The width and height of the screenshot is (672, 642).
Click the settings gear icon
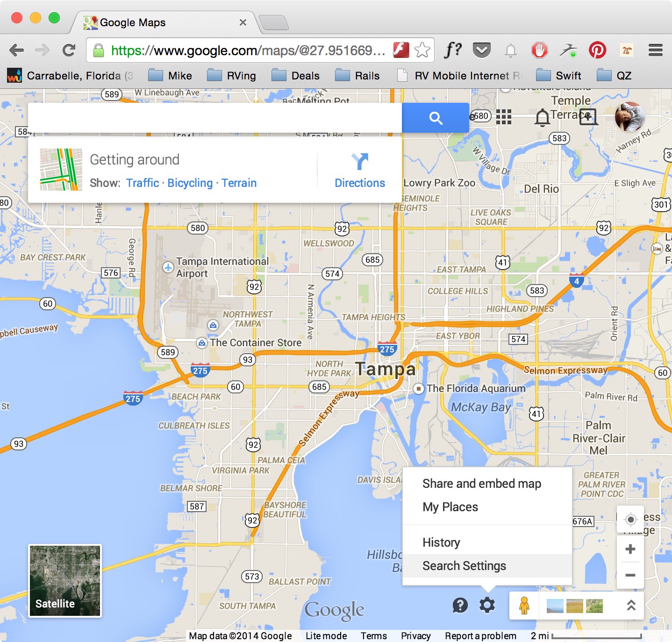[487, 605]
